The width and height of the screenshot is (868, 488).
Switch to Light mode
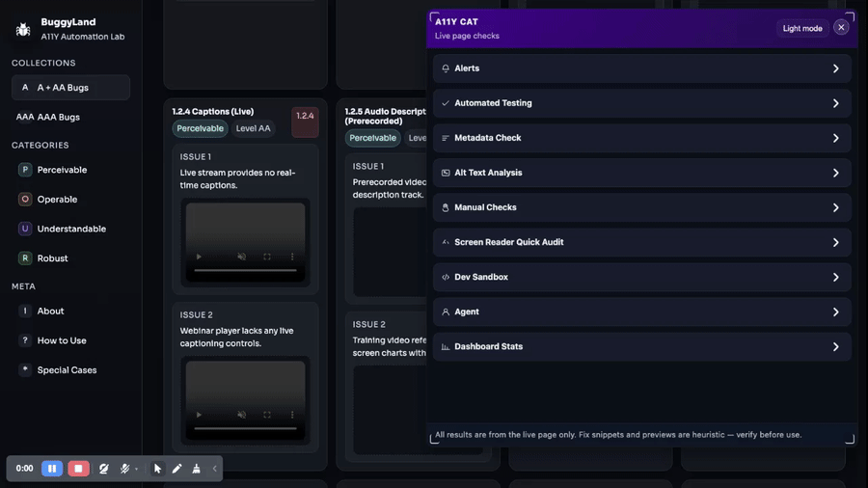coord(802,28)
